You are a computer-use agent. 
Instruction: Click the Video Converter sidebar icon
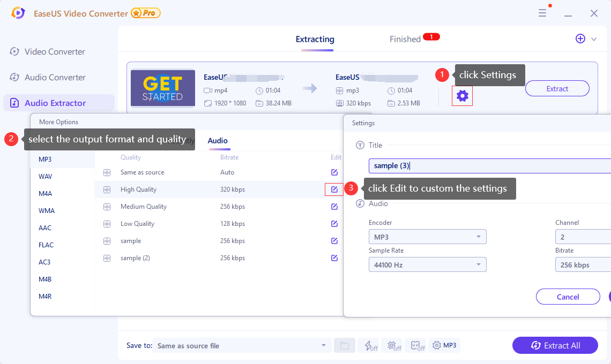[x=14, y=51]
